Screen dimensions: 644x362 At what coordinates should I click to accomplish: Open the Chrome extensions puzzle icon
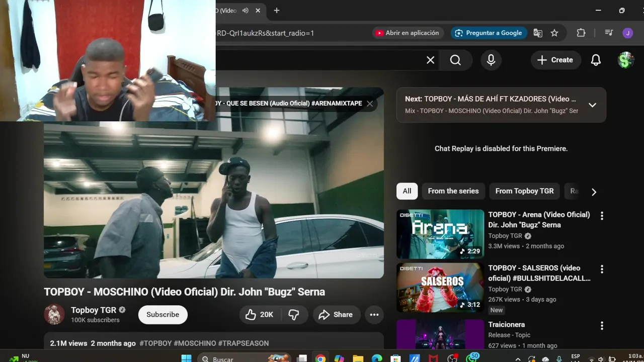pyautogui.click(x=581, y=33)
